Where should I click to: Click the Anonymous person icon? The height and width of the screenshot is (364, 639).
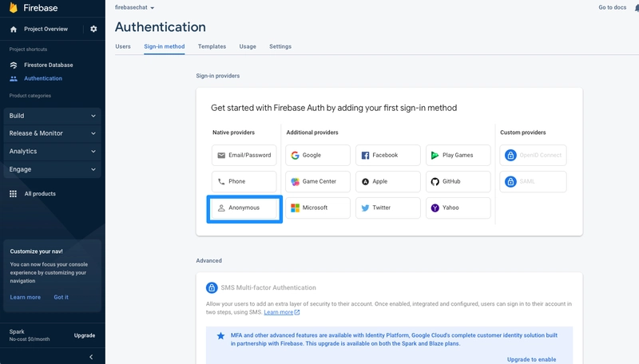tap(221, 208)
